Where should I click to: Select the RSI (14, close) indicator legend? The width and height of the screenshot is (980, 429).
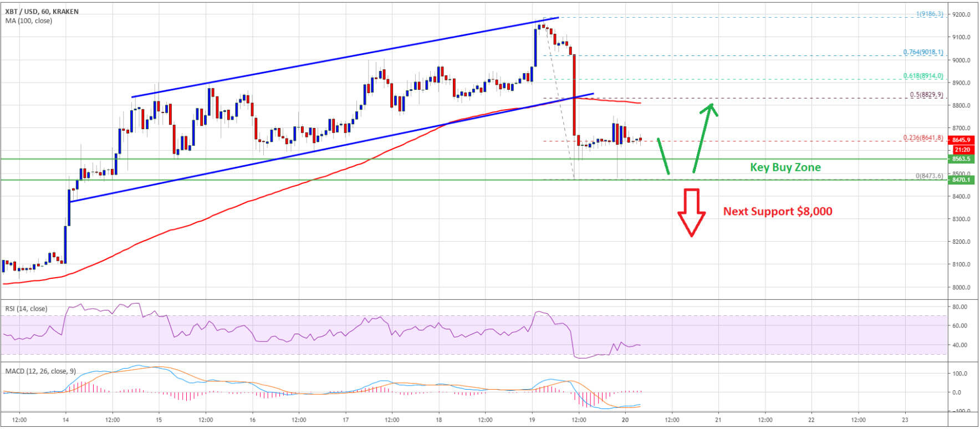pyautogui.click(x=27, y=309)
